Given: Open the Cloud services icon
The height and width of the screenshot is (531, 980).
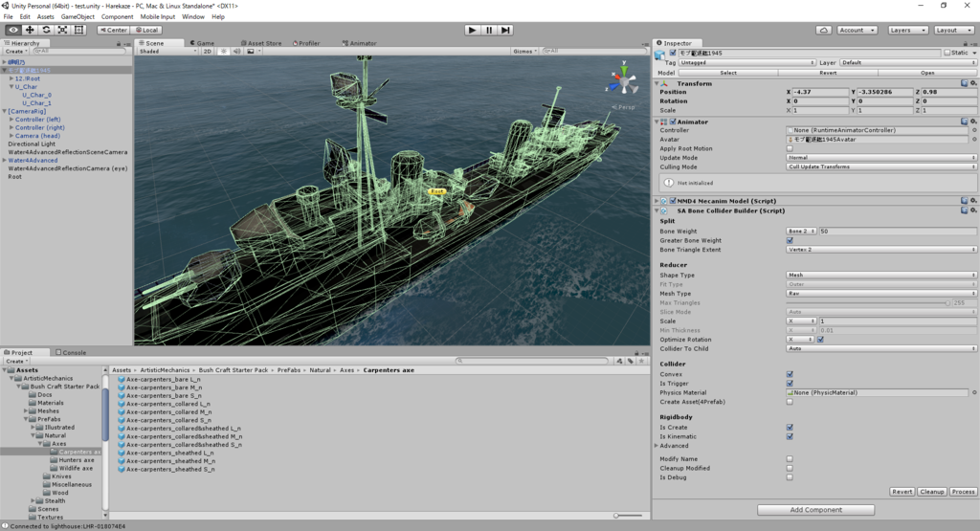Looking at the screenshot, I should 824,30.
